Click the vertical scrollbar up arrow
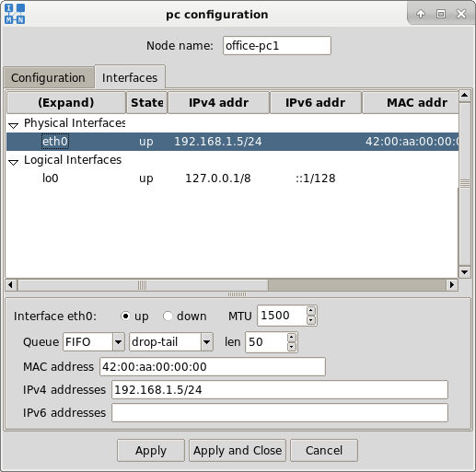 (x=465, y=96)
